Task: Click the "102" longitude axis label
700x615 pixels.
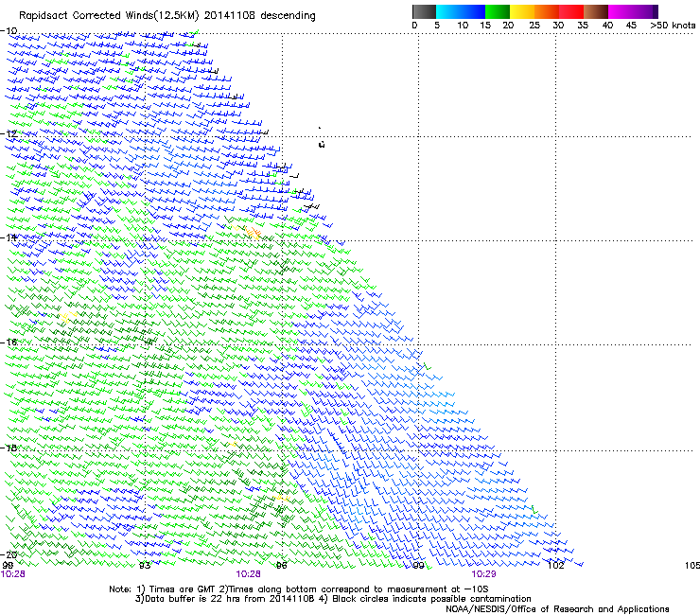Action: point(556,566)
